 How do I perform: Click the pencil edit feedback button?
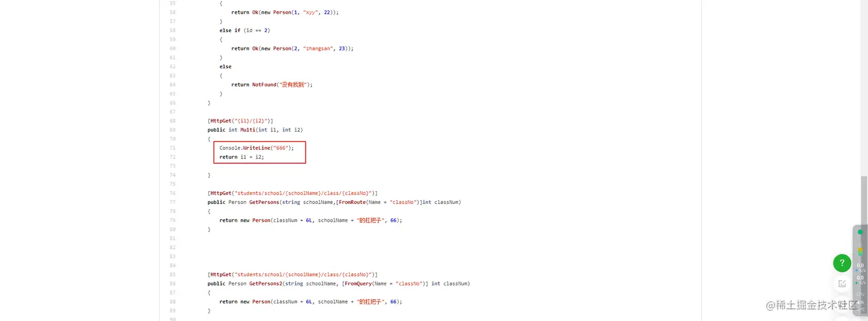842,283
